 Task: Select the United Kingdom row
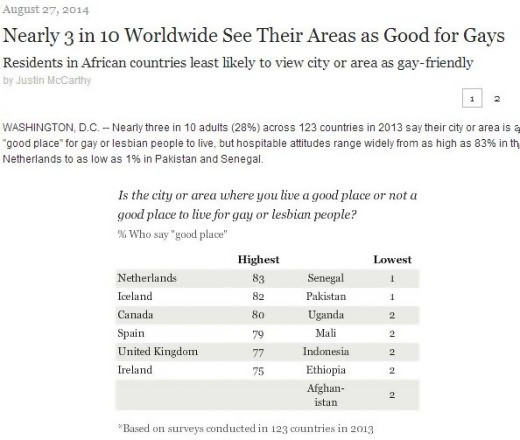click(267, 352)
